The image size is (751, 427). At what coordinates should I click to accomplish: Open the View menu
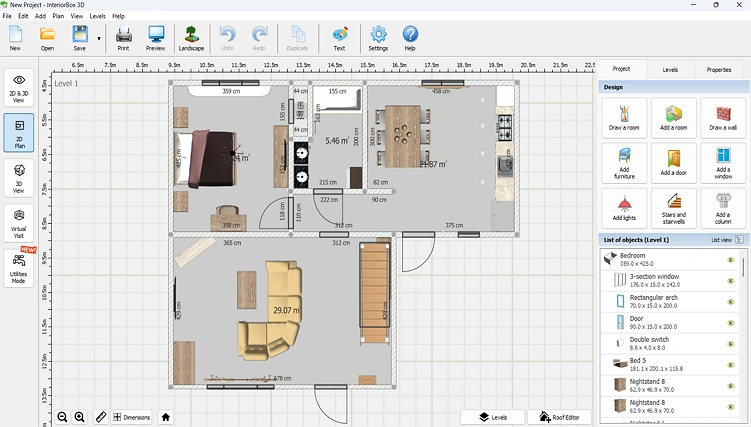[77, 16]
